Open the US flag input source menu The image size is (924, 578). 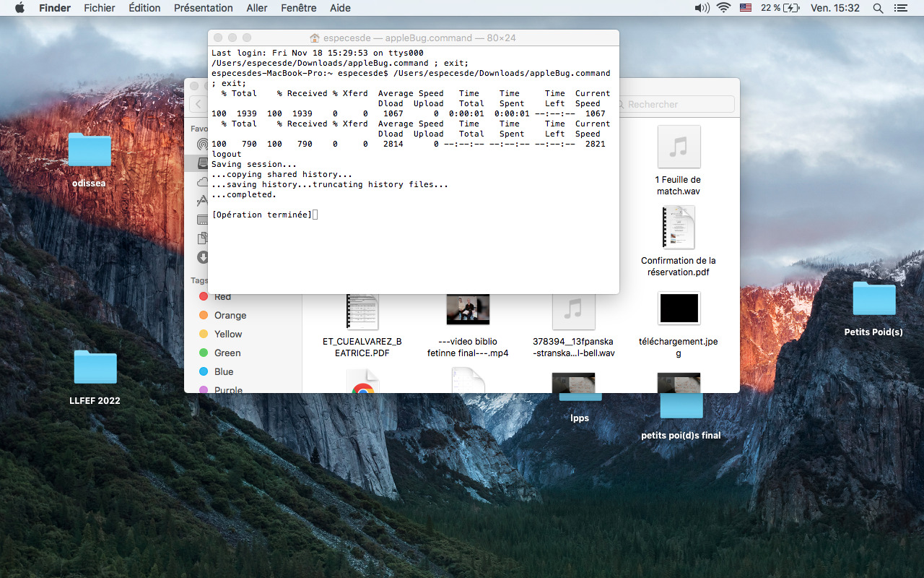pyautogui.click(x=745, y=8)
